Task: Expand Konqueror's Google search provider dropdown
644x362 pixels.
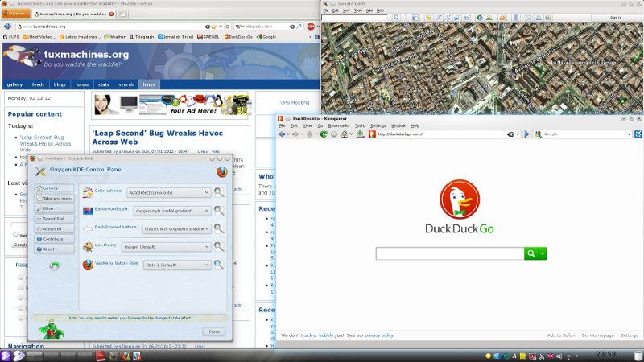Action: [x=629, y=134]
